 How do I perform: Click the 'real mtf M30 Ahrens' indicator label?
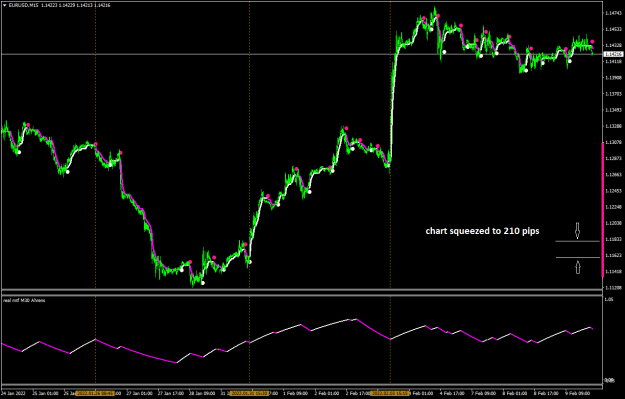pos(24,300)
